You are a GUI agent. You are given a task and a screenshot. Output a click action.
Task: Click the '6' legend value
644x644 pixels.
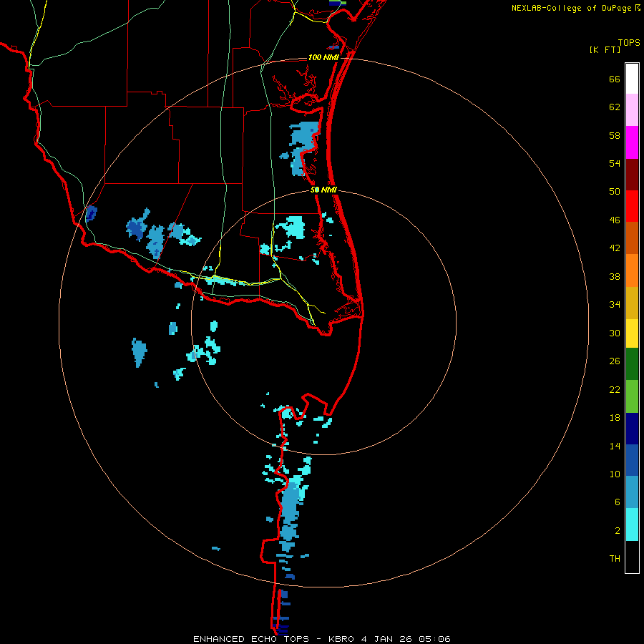click(x=618, y=502)
